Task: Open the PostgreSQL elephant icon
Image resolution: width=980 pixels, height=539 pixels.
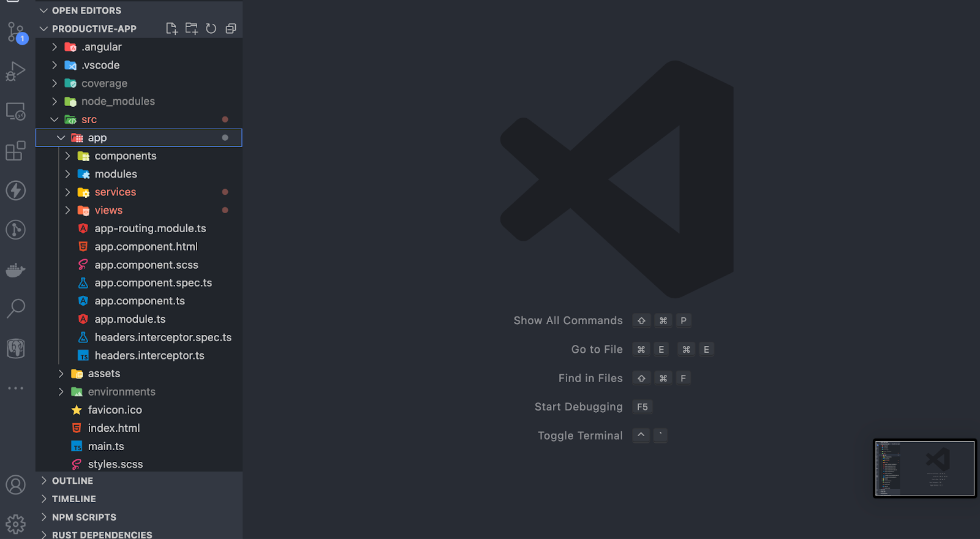Action: coord(16,349)
